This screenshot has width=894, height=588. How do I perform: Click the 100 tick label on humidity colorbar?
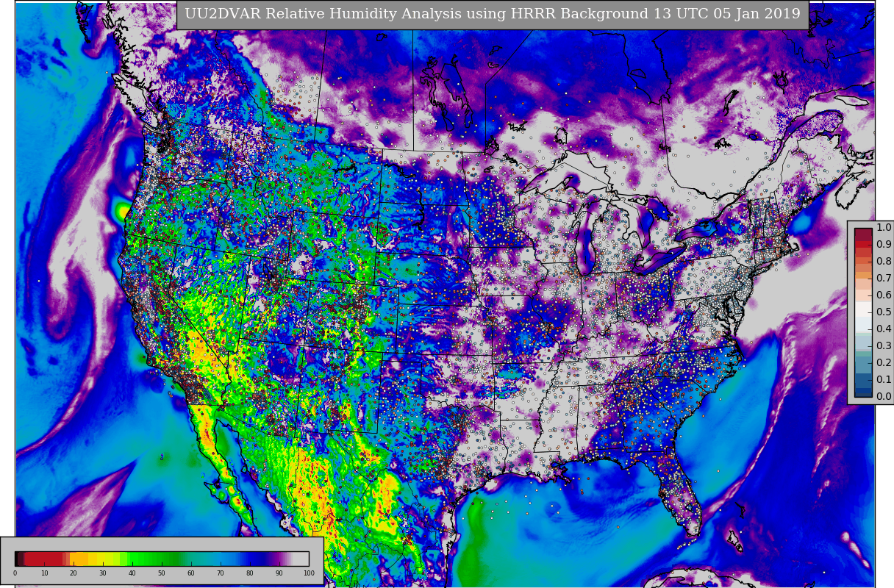[x=309, y=573]
